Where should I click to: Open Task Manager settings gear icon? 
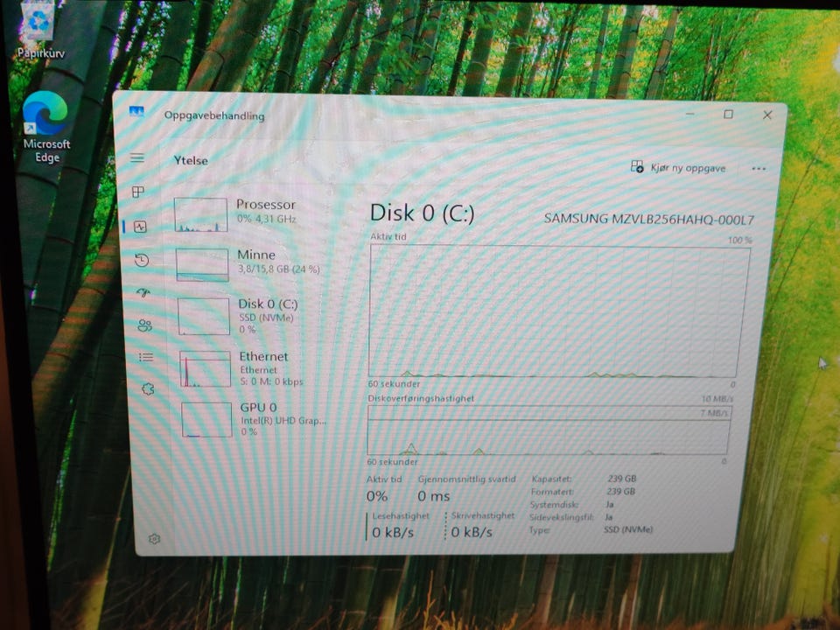(154, 538)
